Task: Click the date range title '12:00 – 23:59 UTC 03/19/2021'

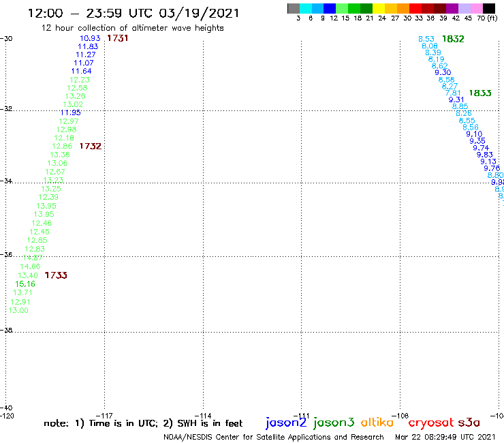Action: coord(133,13)
